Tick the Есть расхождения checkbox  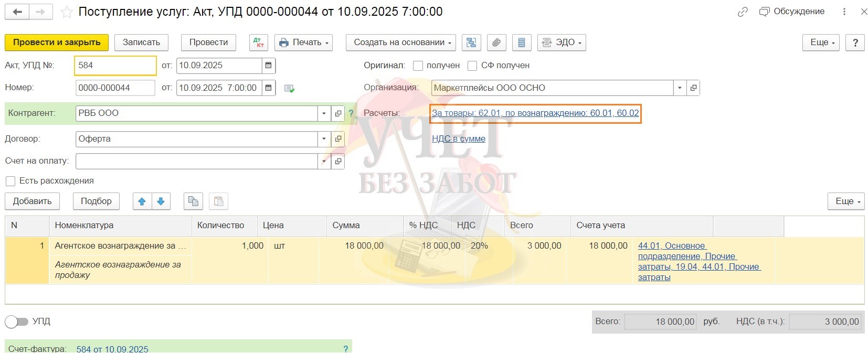pos(10,181)
